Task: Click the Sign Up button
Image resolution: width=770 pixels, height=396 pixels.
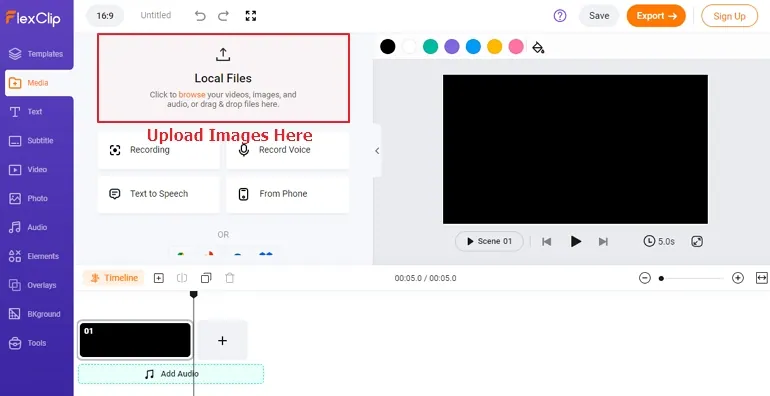Action: click(729, 16)
